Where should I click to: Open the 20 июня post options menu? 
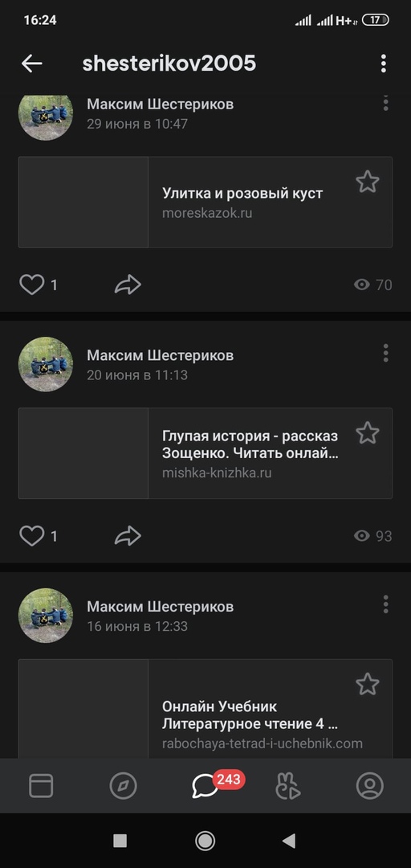(x=385, y=353)
